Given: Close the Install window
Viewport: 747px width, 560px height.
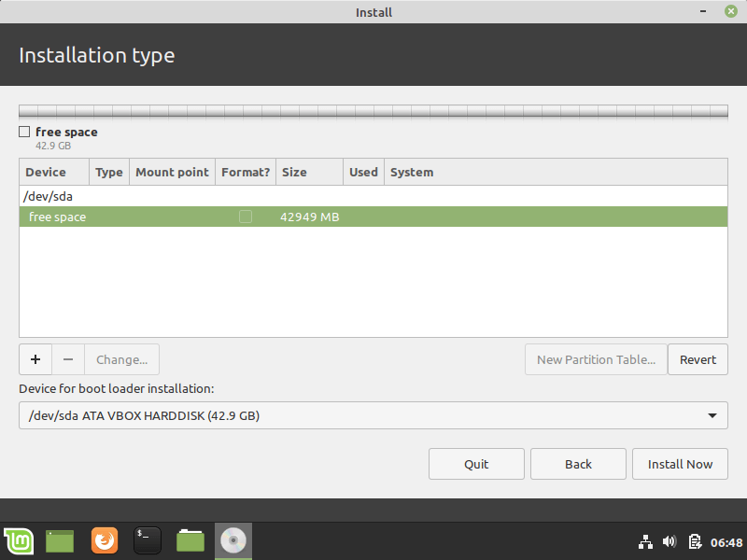Looking at the screenshot, I should point(731,11).
